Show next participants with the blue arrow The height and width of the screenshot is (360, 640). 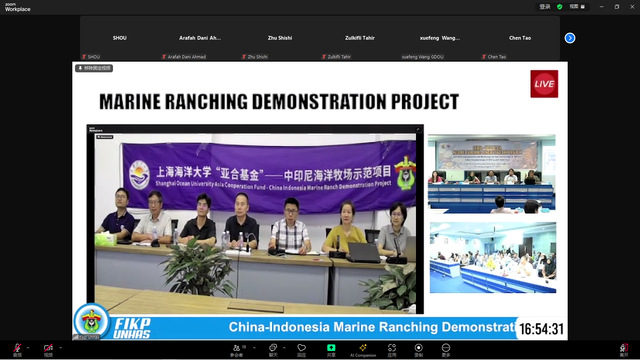click(x=570, y=38)
